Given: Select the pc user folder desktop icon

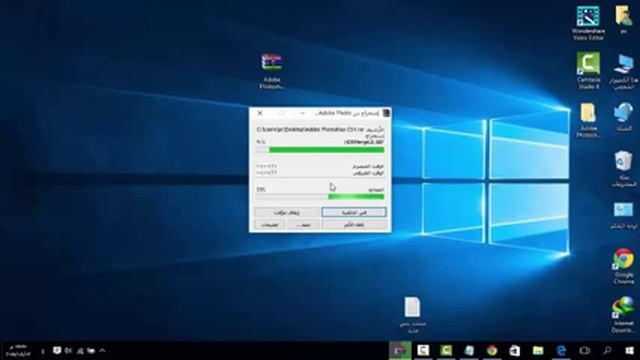Looking at the screenshot, I should coord(624,20).
